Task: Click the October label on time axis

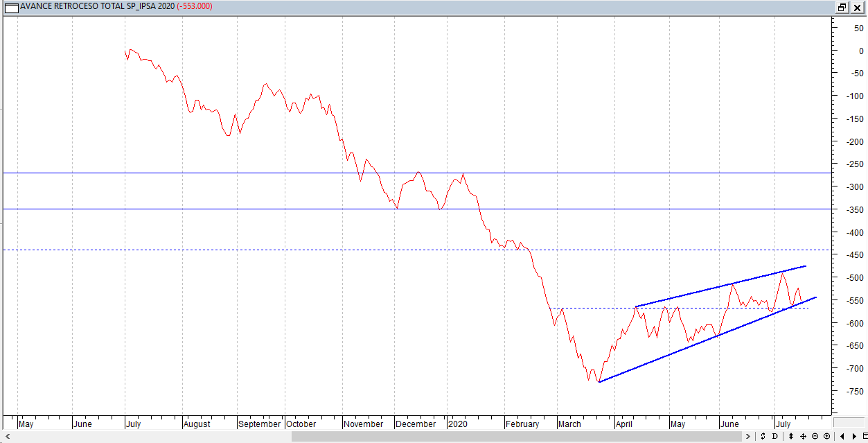Action: click(301, 424)
